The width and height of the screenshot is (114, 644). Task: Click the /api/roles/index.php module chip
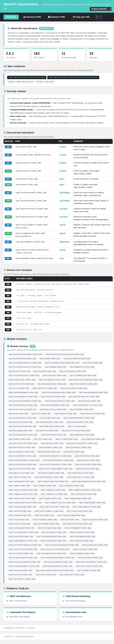click(18, 520)
